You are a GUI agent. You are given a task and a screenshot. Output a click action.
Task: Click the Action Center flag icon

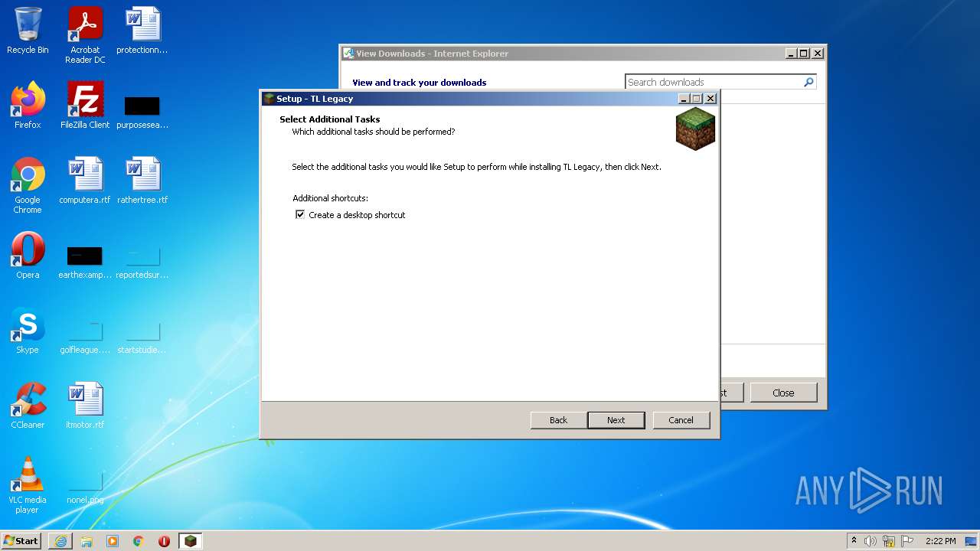click(907, 541)
